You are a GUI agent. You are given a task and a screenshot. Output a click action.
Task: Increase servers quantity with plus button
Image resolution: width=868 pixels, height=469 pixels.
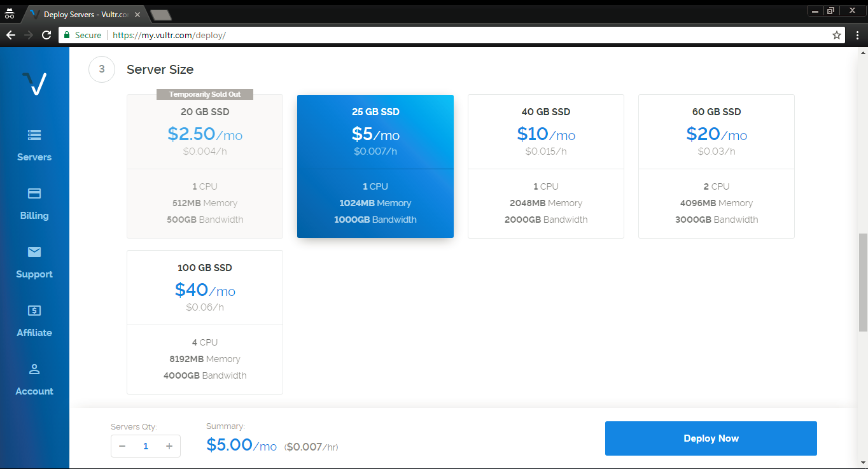(x=169, y=446)
